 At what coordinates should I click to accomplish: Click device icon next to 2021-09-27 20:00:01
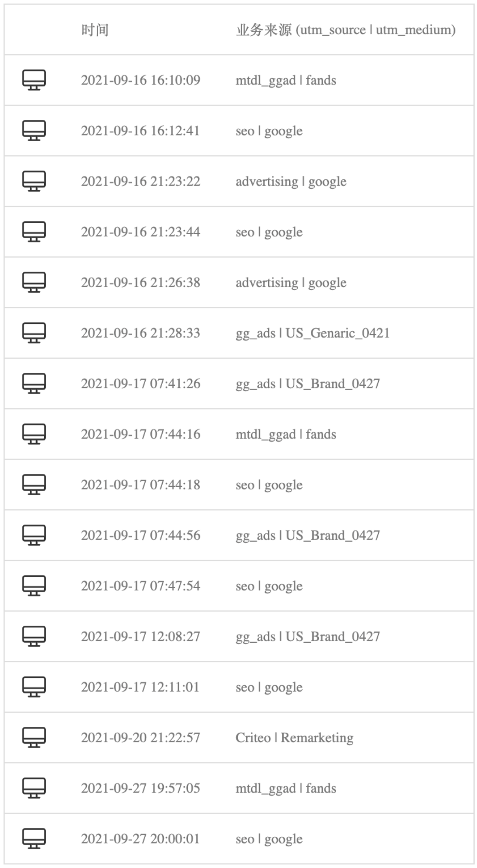(34, 839)
